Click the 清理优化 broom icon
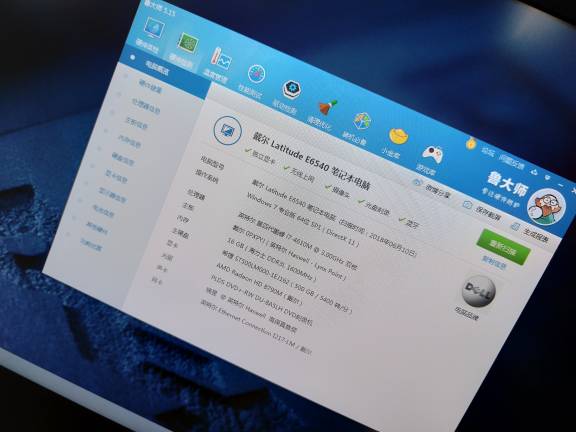 coord(327,107)
